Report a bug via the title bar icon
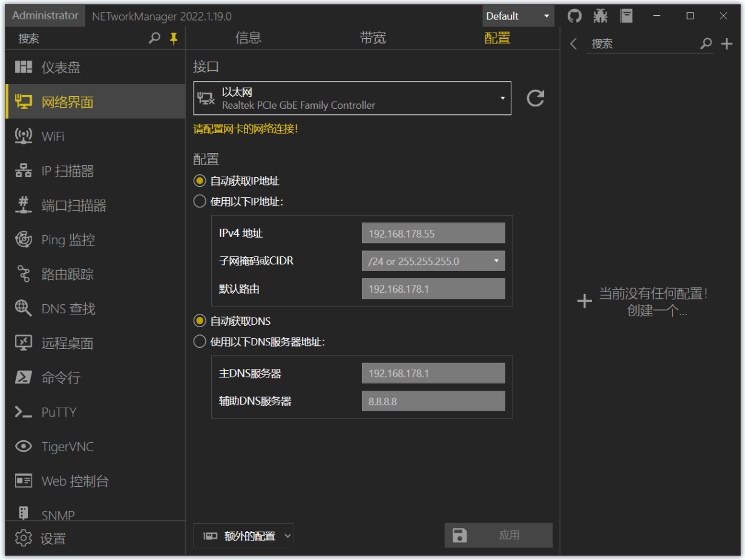Viewport: 745px width, 560px height. (600, 16)
